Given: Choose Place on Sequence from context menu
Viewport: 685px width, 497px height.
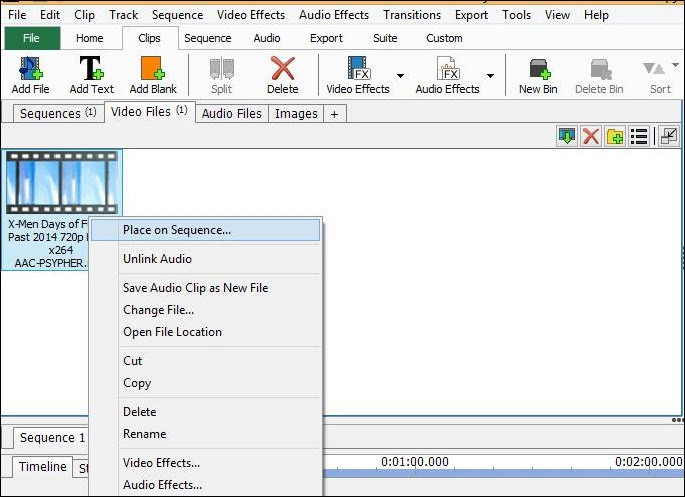Looking at the screenshot, I should click(177, 230).
